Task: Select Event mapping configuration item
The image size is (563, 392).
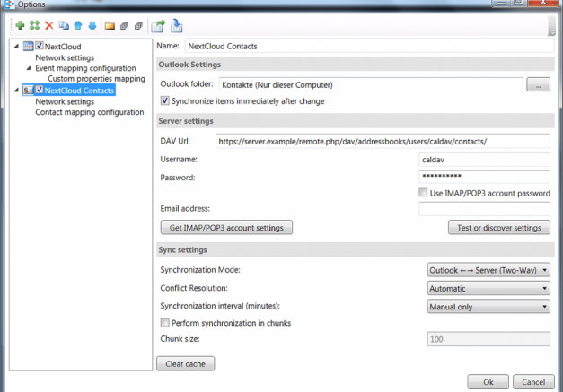Action: pos(85,68)
